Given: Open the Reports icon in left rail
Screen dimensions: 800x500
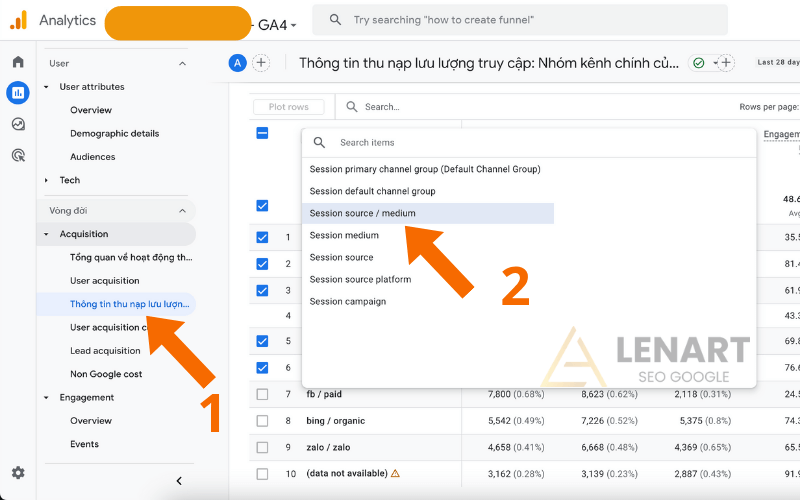Looking at the screenshot, I should click(18, 93).
